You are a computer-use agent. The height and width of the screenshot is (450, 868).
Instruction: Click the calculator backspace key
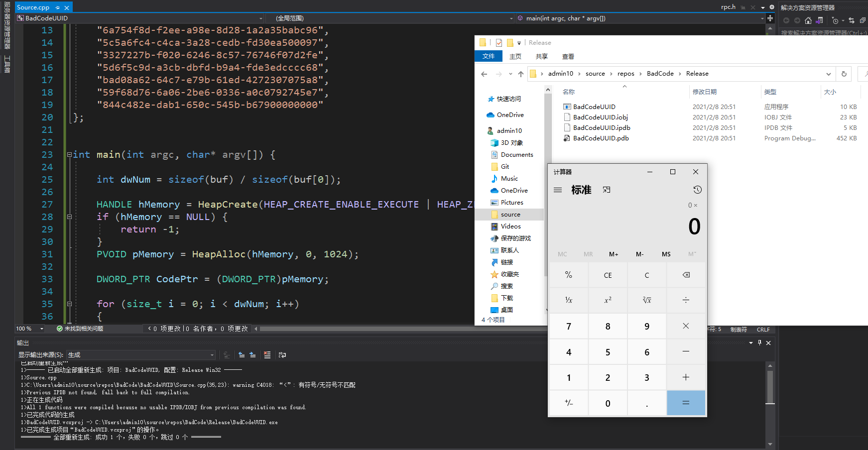tap(686, 275)
